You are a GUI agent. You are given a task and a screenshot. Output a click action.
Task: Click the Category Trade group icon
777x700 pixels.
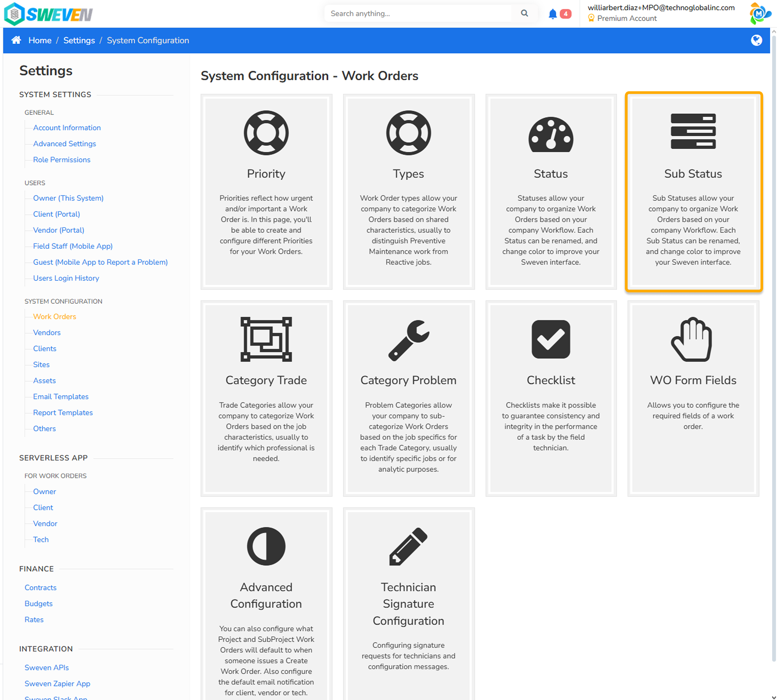[266, 339]
